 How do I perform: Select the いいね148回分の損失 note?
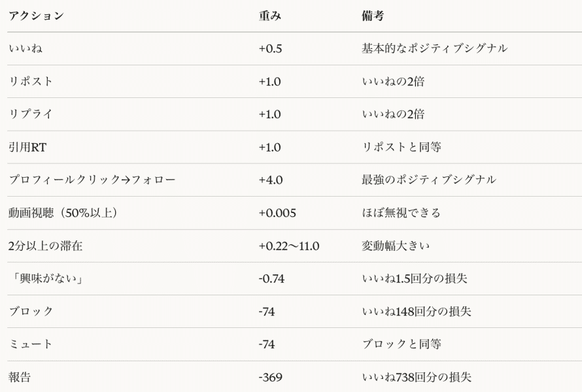pyautogui.click(x=417, y=312)
